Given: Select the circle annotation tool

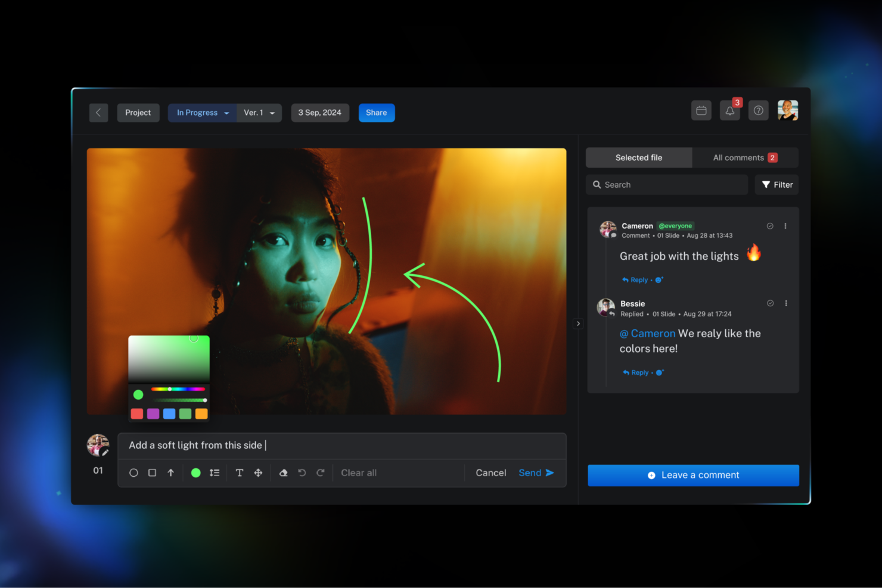Looking at the screenshot, I should 133,472.
